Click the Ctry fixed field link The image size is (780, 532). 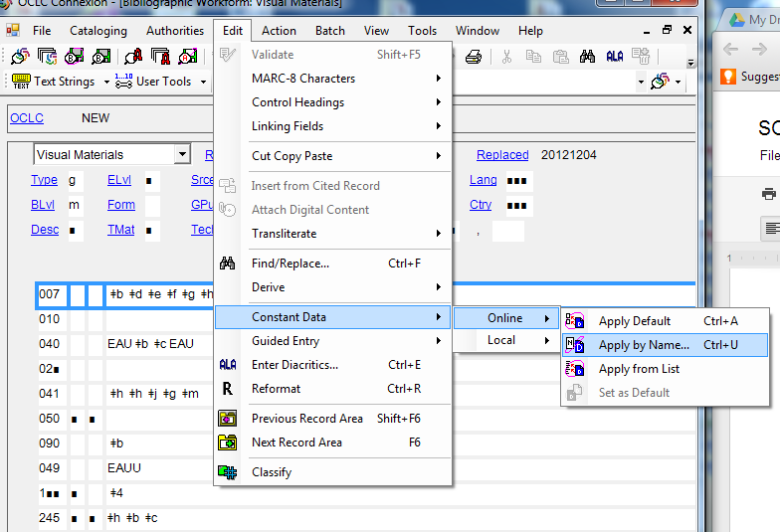(x=481, y=205)
